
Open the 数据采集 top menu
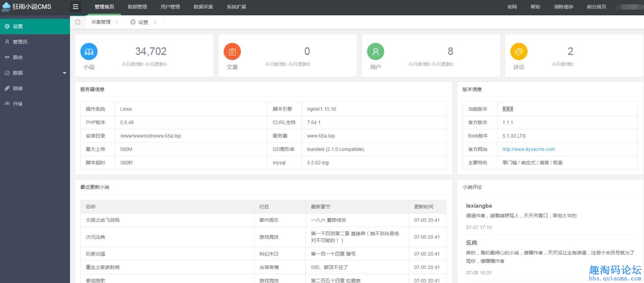pos(203,7)
